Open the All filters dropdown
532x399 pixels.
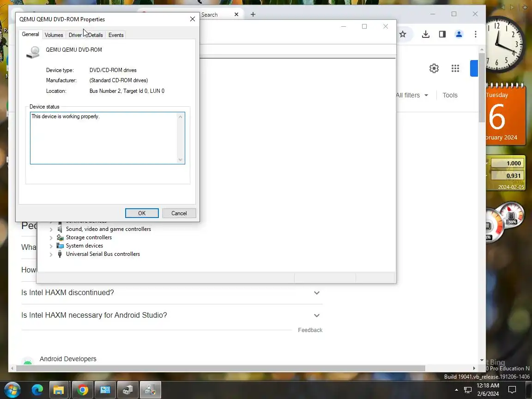pyautogui.click(x=412, y=95)
